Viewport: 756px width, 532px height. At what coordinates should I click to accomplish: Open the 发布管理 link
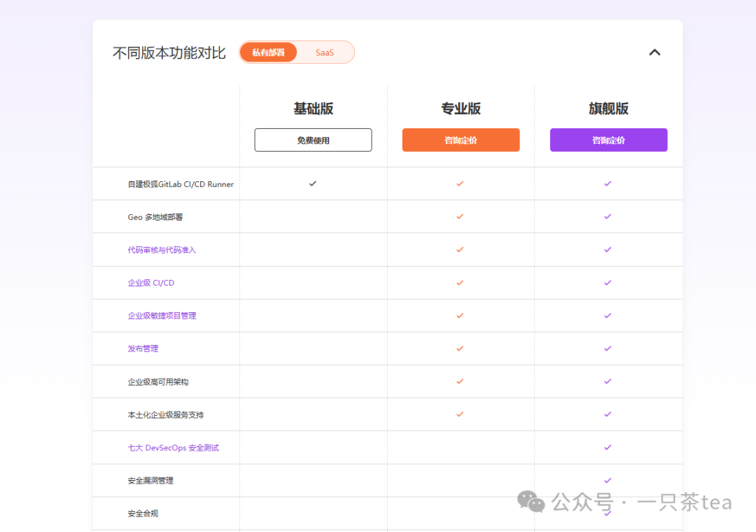(143, 348)
